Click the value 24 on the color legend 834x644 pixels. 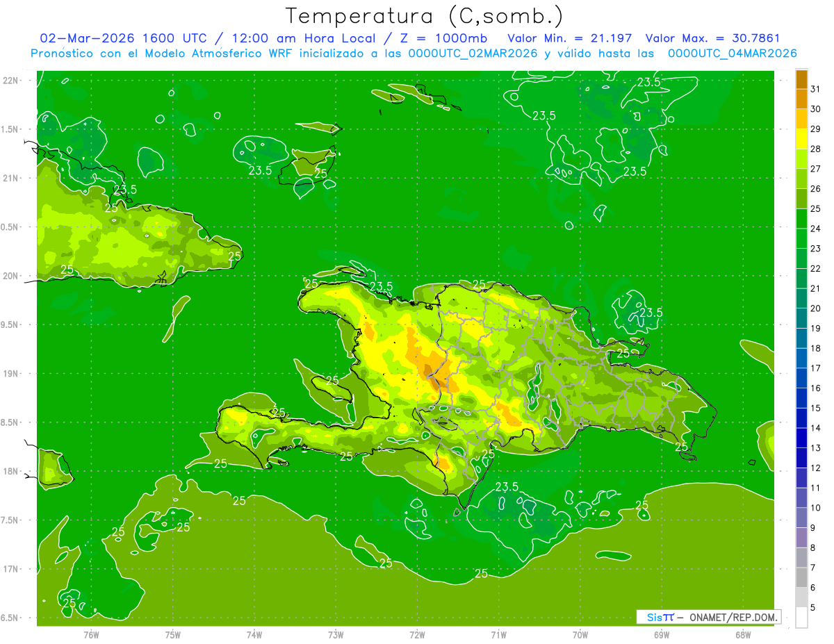click(816, 229)
